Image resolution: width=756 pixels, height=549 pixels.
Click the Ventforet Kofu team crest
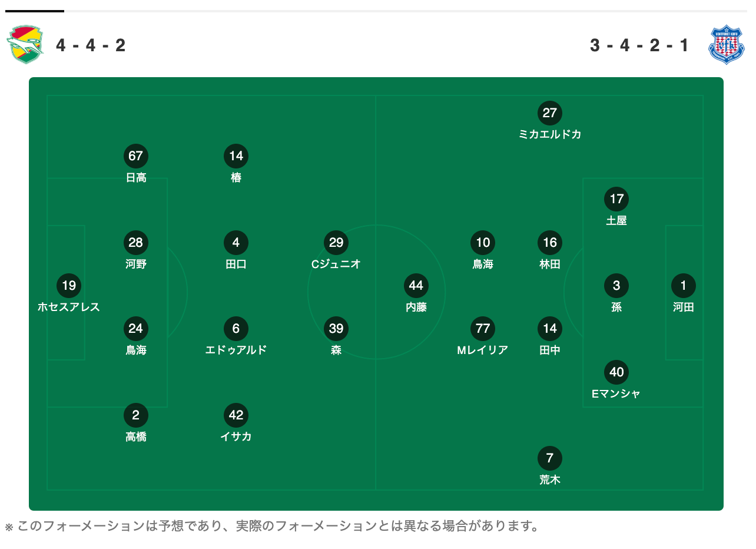click(x=726, y=44)
